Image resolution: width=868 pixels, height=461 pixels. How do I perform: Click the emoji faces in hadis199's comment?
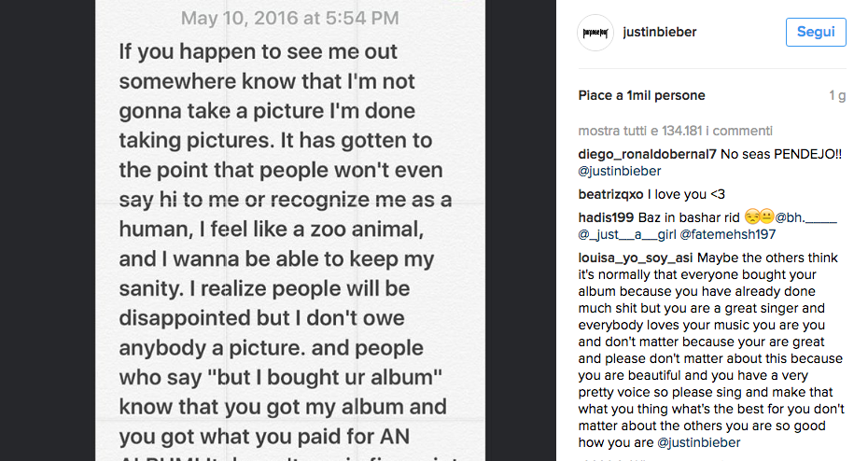tap(757, 217)
